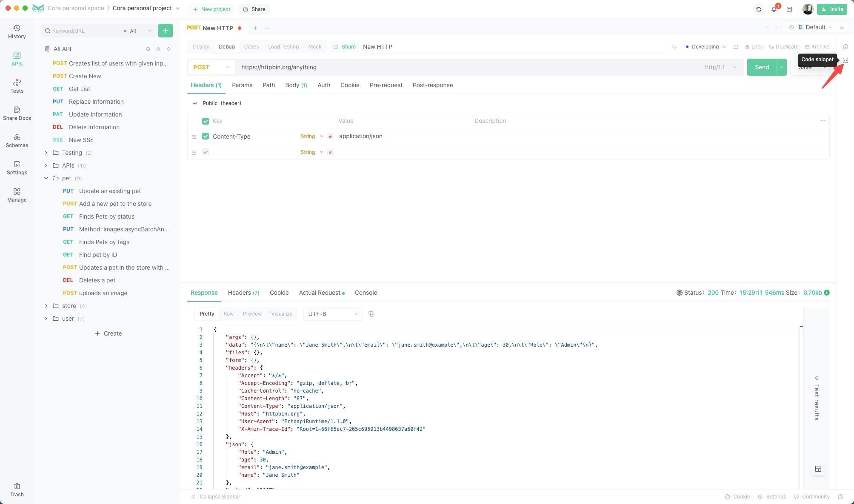The image size is (854, 504).
Task: Collapse the pet folder
Action: (46, 178)
